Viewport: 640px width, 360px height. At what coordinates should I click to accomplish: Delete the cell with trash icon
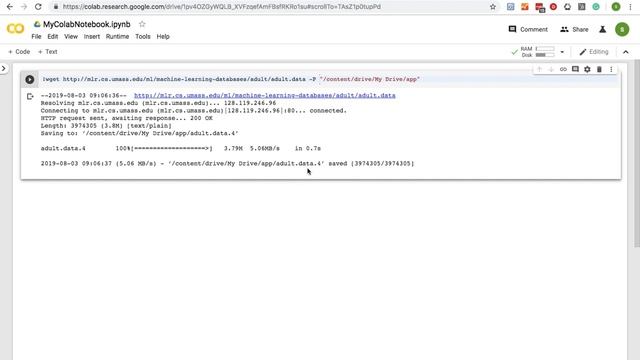point(599,69)
